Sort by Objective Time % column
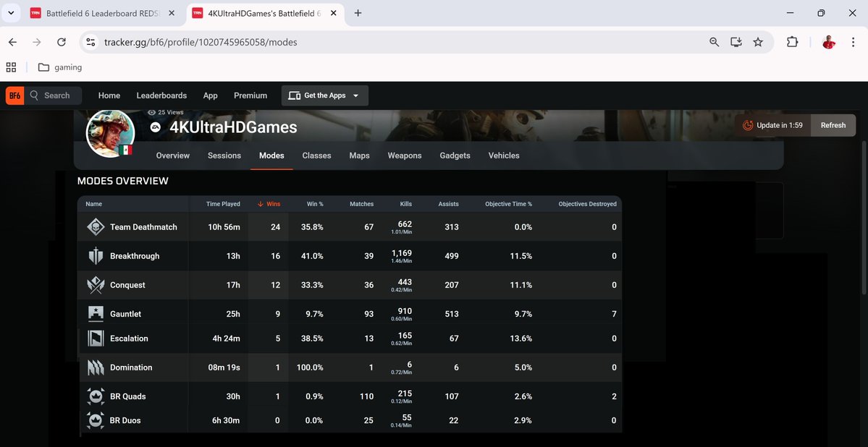 (509, 204)
